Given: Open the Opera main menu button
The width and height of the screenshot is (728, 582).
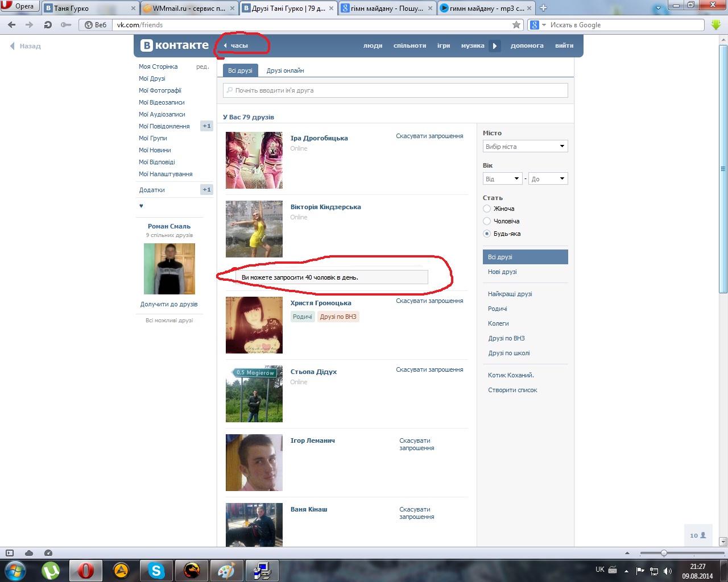Looking at the screenshot, I should 20,6.
